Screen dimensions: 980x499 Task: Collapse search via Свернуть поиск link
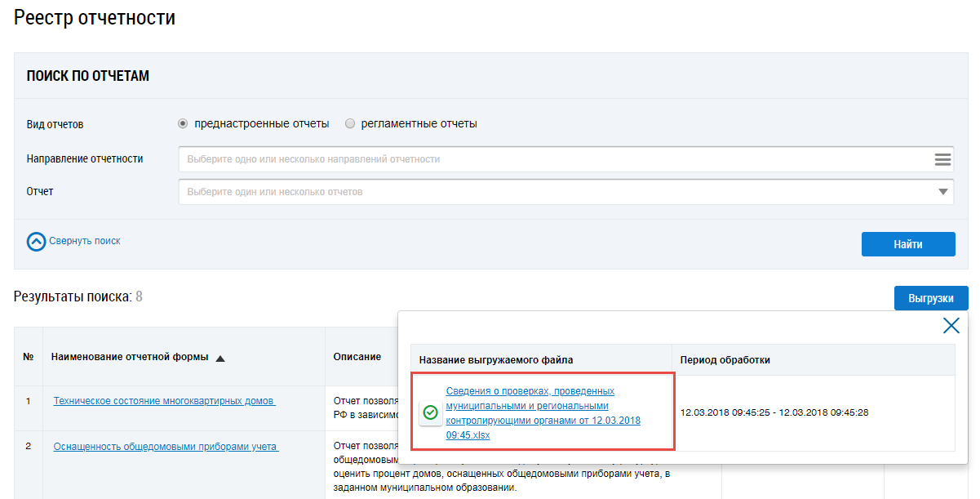tap(84, 241)
